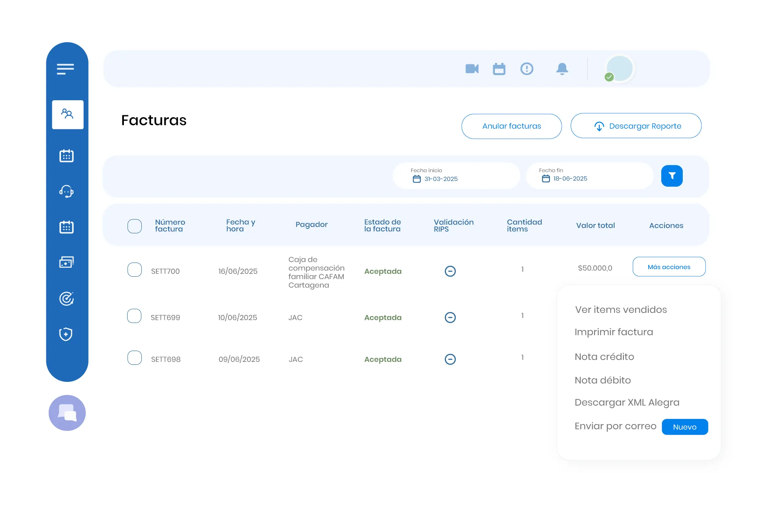This screenshot has height=532, width=777.
Task: Open the target/goals icon in the sidebar
Action: (67, 299)
